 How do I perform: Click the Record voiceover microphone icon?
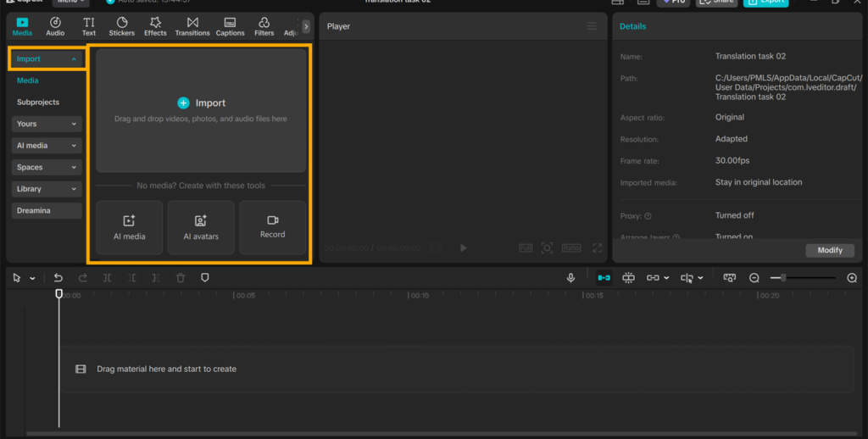[571, 278]
